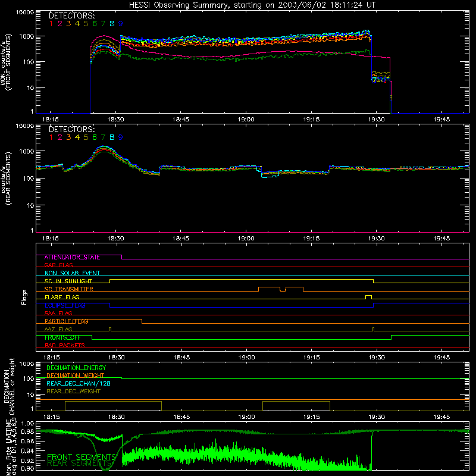The width and height of the screenshot is (476, 476).
Task: Click the 0.92 tick on livetime axis
Action: tap(28, 461)
